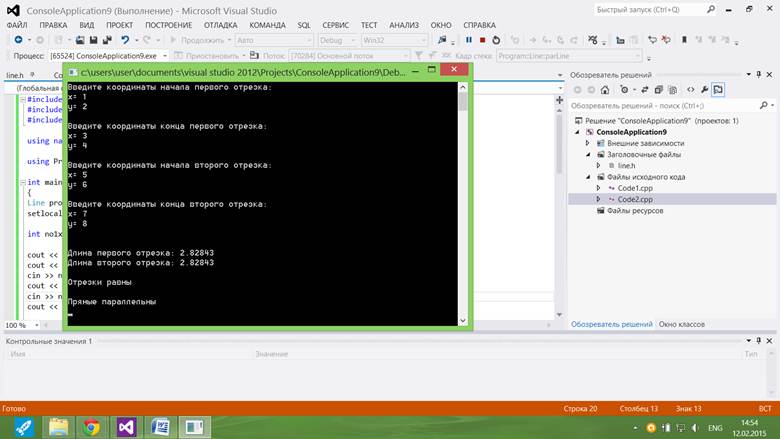Collapse the ConsoleApplication9 project node
780x439 pixels.
click(578, 132)
